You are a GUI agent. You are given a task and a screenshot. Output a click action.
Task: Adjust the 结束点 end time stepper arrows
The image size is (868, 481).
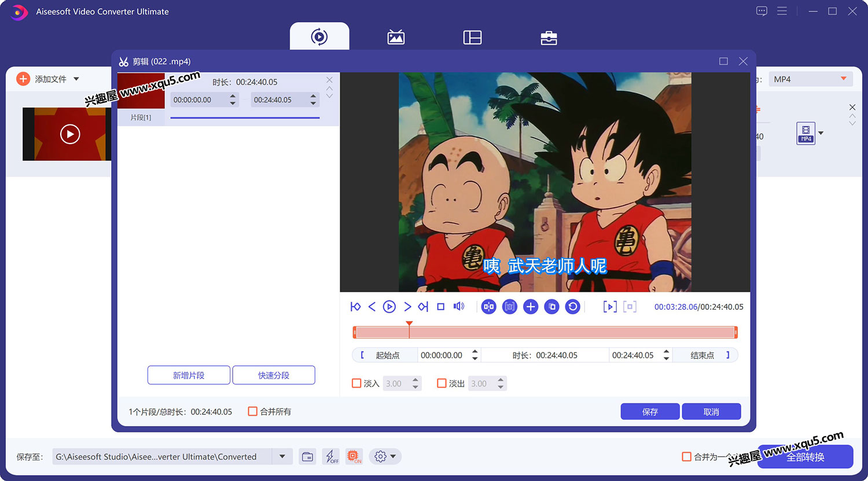[x=667, y=355]
